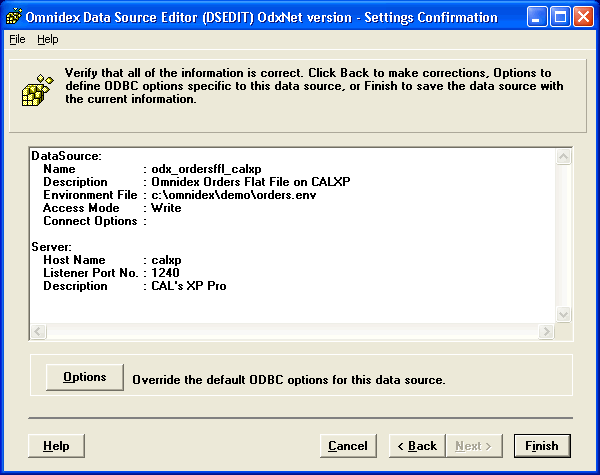Image resolution: width=600 pixels, height=475 pixels.
Task: Click the environment file path c:\omnidex\demo\orders.env
Action: tap(234, 195)
